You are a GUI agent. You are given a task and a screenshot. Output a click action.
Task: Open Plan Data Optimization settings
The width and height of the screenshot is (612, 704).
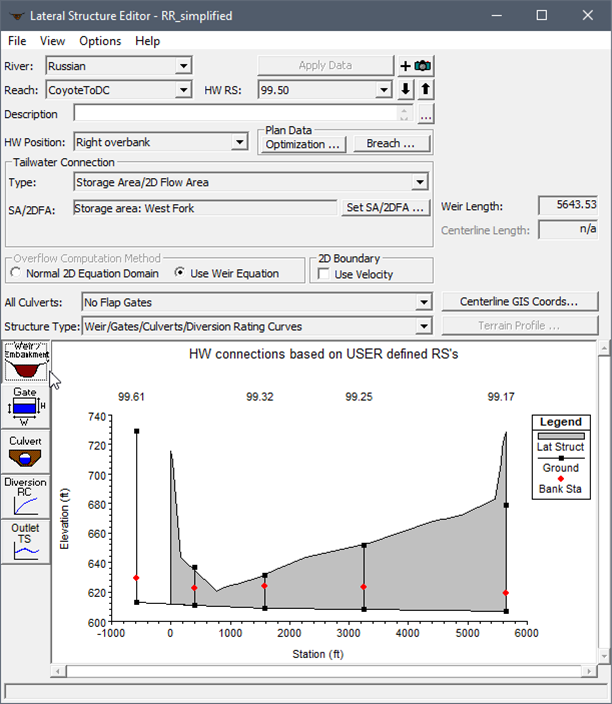point(303,144)
